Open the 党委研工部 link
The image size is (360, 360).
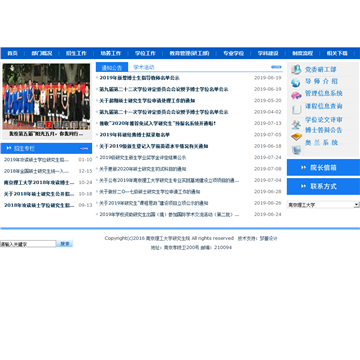[x=321, y=70]
